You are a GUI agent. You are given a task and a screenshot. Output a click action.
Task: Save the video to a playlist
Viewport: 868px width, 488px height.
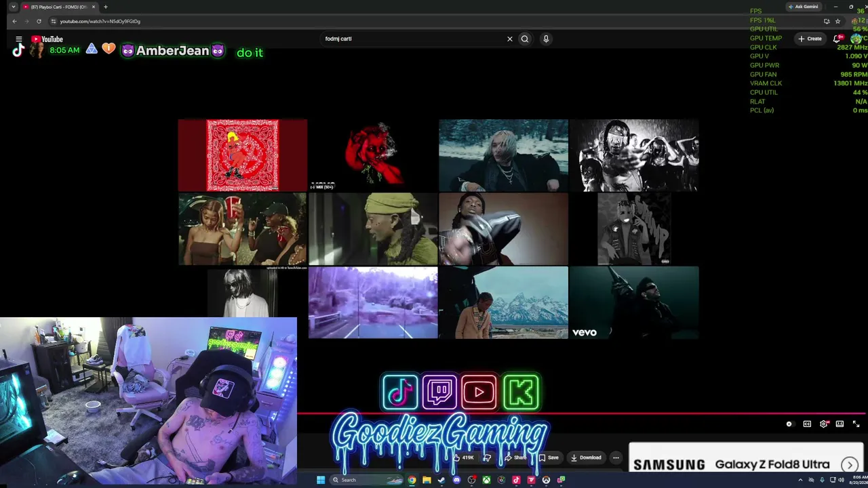pos(549,457)
